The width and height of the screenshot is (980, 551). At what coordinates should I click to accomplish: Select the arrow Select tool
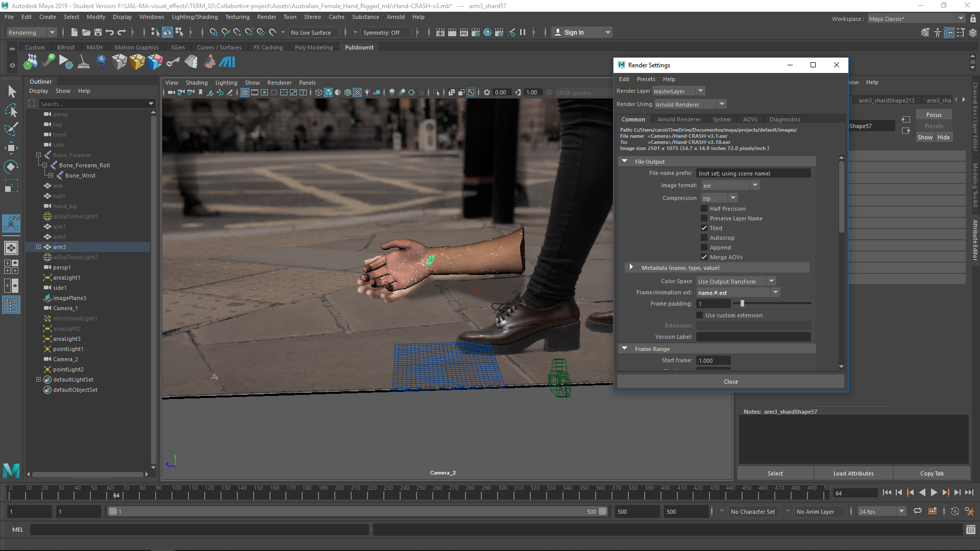tap(12, 92)
